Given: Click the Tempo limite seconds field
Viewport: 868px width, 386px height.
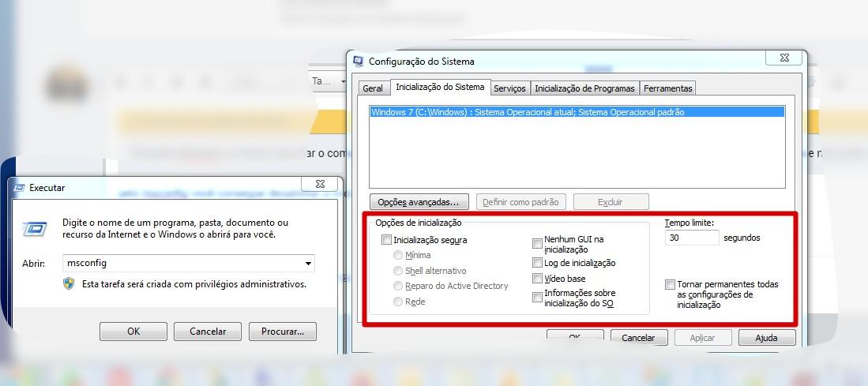Looking at the screenshot, I should 692,238.
